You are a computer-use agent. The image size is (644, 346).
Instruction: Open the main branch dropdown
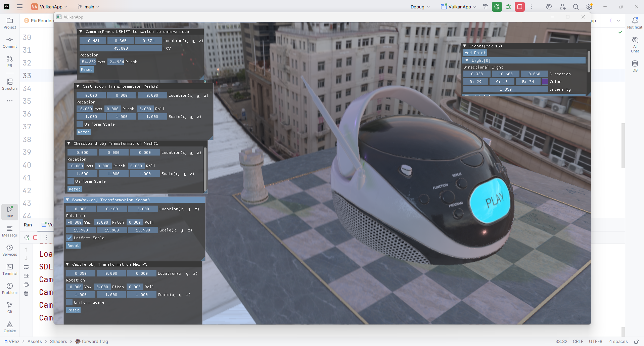[x=89, y=7]
